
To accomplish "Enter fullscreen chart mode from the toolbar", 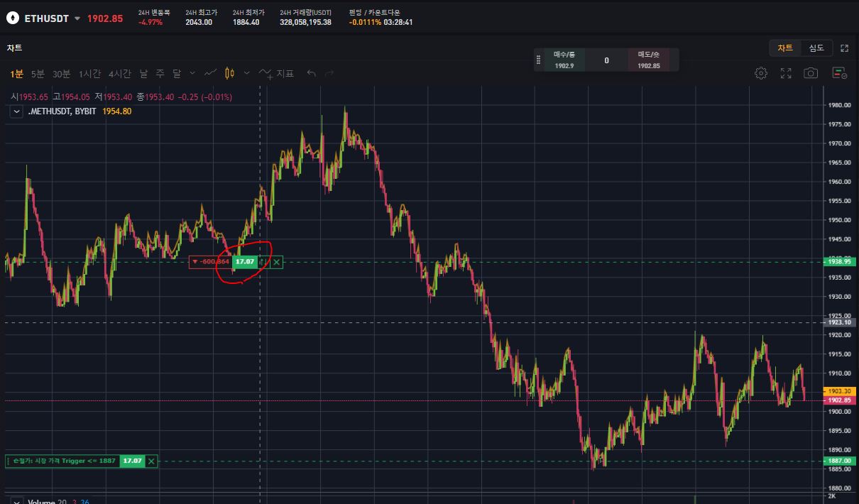I will (x=786, y=73).
